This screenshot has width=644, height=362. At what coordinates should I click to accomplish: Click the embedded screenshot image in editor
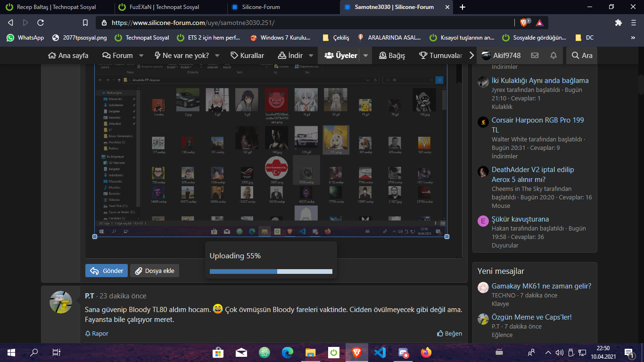coord(271,150)
